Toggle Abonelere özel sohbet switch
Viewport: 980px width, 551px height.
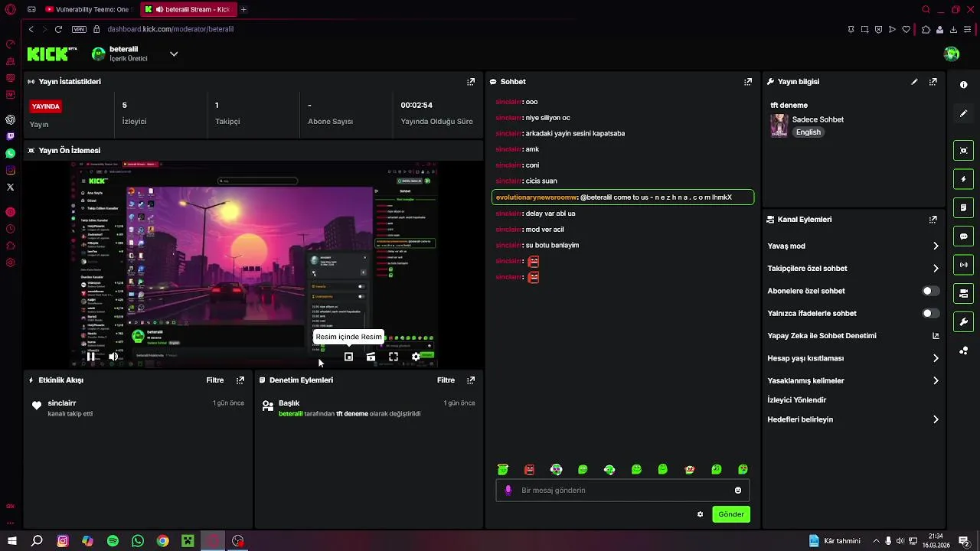pyautogui.click(x=930, y=291)
